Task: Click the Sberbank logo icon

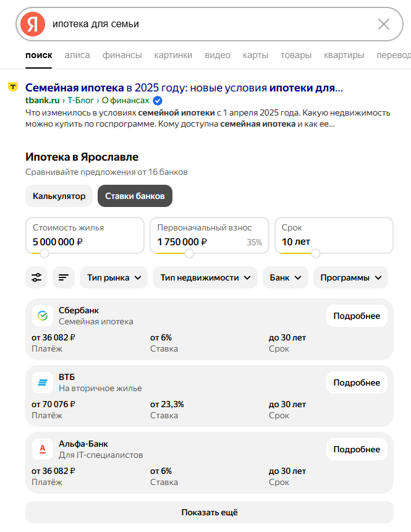Action: [x=43, y=316]
